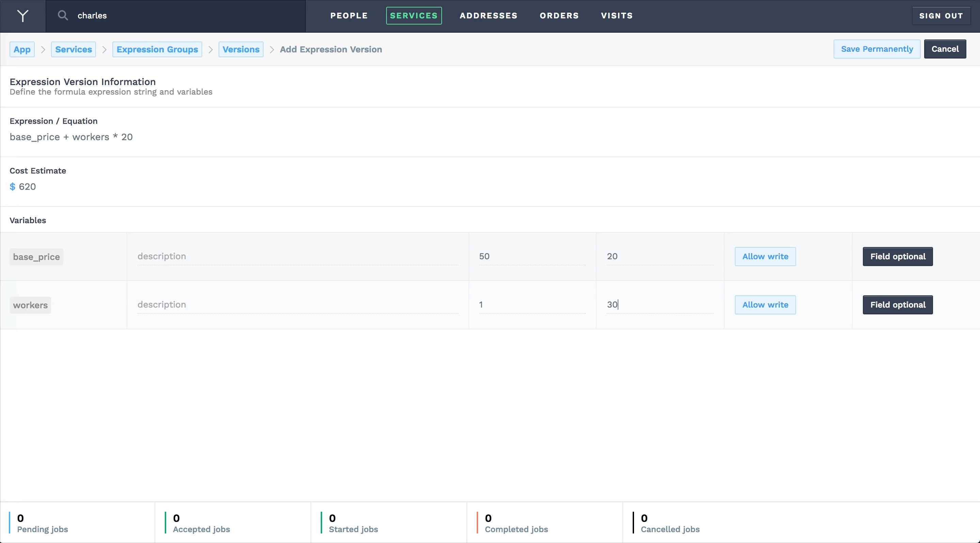Edit base_price value field showing 20
The image size is (980, 543).
[660, 257]
